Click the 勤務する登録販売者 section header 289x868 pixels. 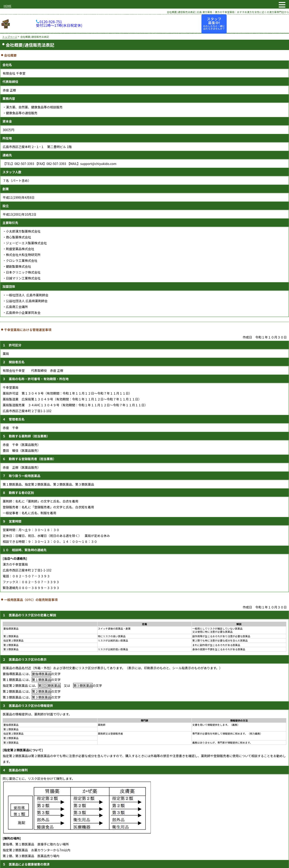click(x=144, y=459)
